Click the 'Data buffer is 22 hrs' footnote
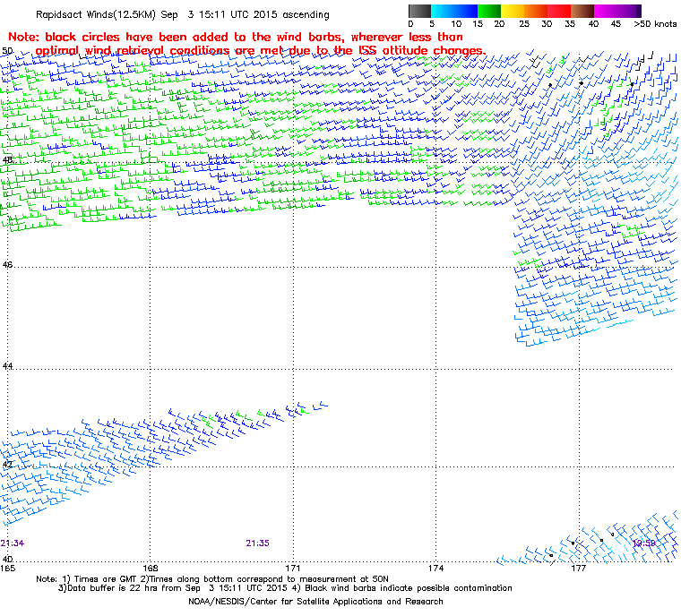681x616 pixels. pyautogui.click(x=285, y=588)
